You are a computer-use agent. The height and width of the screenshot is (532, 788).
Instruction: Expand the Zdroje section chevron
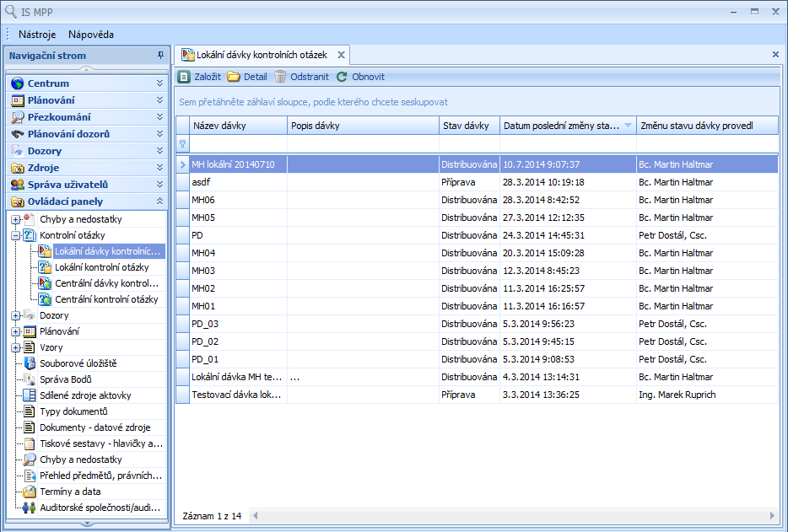pyautogui.click(x=159, y=168)
